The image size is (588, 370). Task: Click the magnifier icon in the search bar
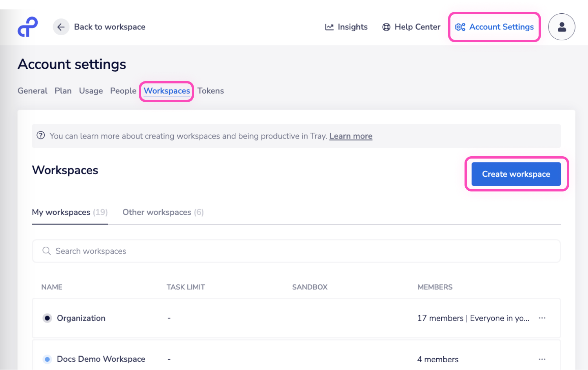point(47,251)
